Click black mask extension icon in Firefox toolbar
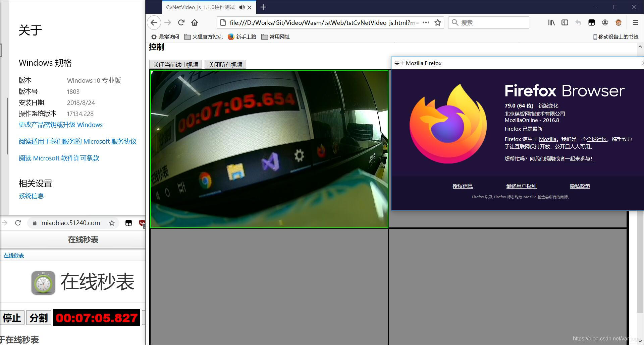Screen dimensions: 644x345 pyautogui.click(x=592, y=22)
